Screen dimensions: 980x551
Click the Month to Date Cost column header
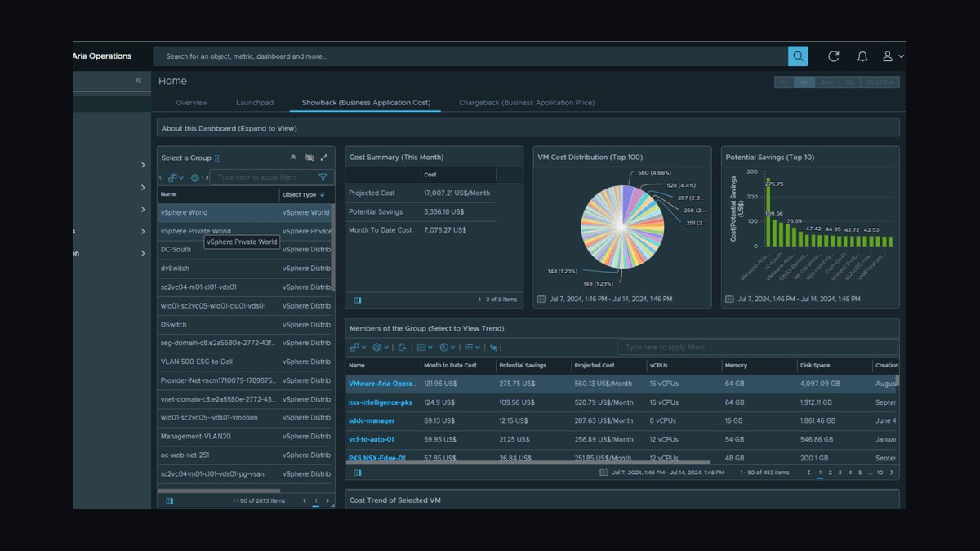tap(450, 366)
